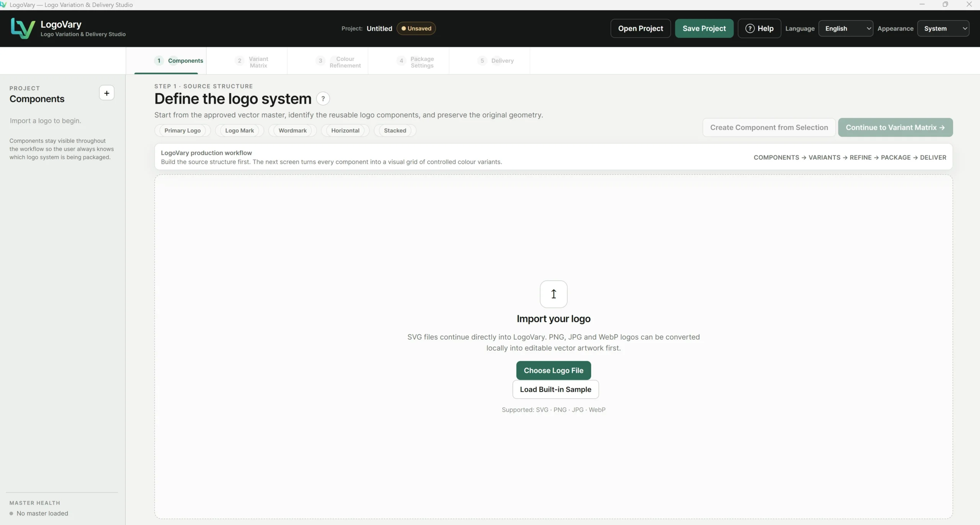The width and height of the screenshot is (980, 525).
Task: Click the upload arrow import icon
Action: pos(554,294)
